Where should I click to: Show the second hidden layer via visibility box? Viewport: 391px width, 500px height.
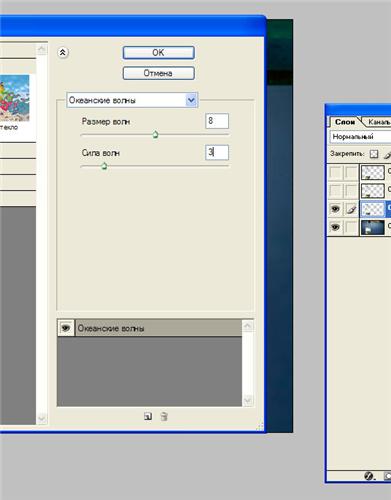click(335, 191)
